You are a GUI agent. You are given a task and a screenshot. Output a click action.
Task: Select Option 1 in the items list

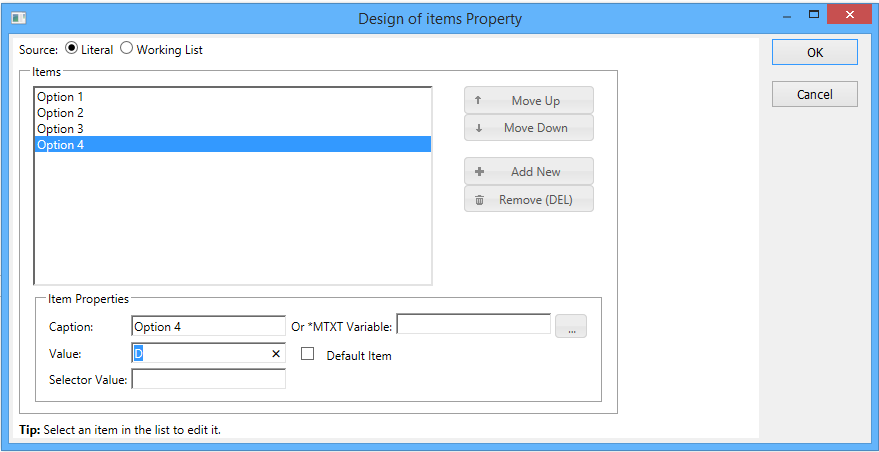60,97
